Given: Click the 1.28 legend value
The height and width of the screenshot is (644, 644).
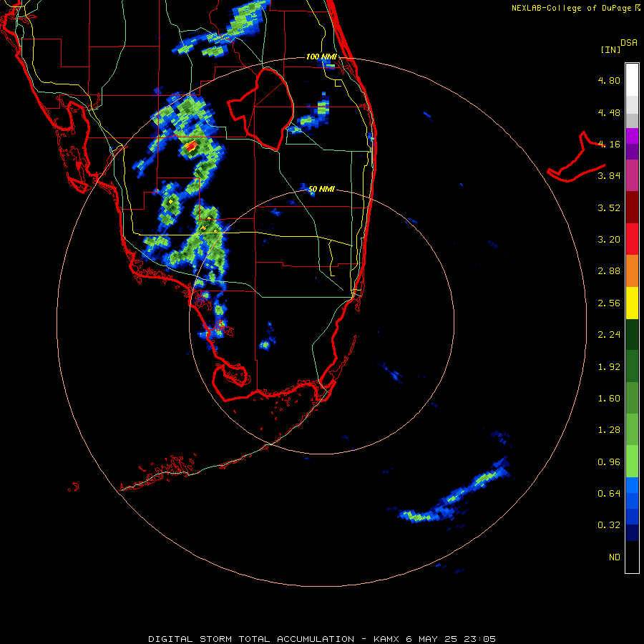Looking at the screenshot, I should click(609, 430).
